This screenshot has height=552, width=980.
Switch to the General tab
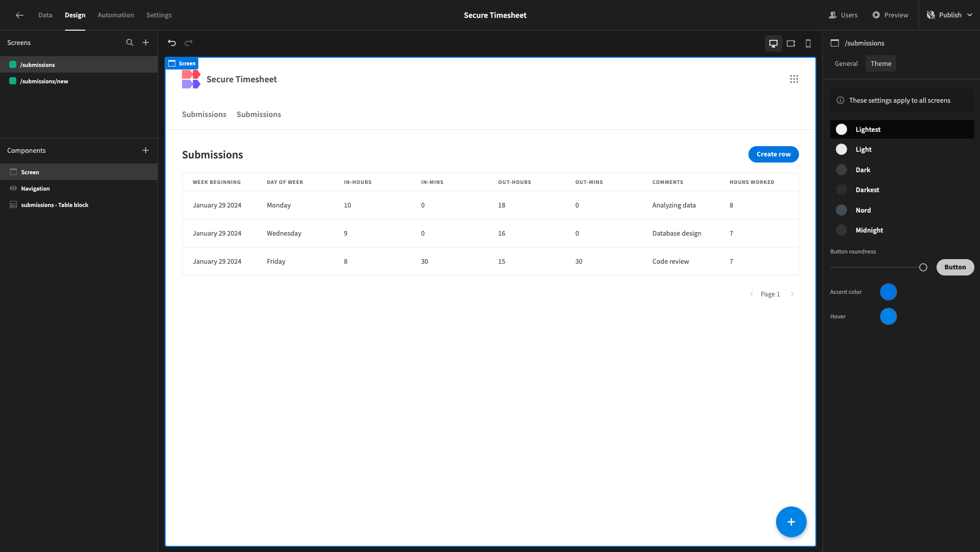click(846, 63)
